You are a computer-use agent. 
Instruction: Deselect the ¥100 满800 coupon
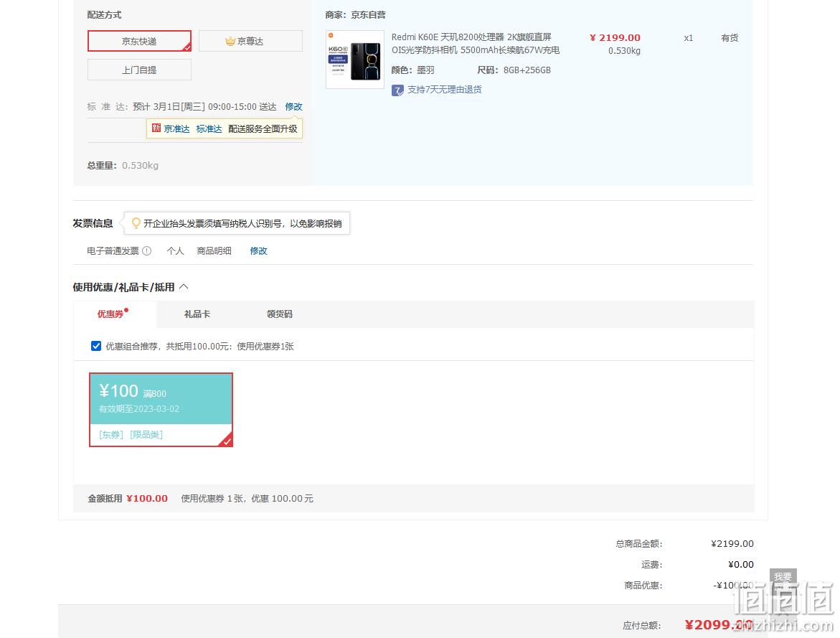(161, 410)
